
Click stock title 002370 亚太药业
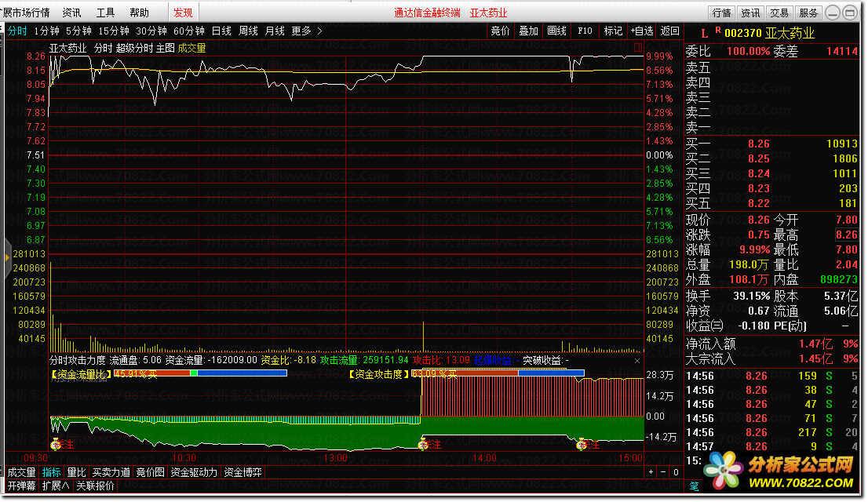[769, 33]
